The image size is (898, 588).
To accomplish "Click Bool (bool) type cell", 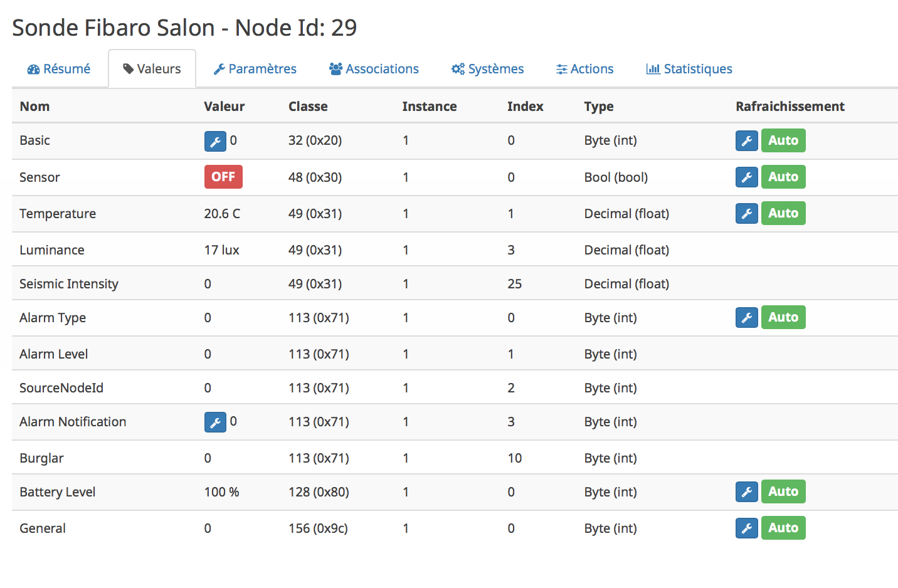I will tap(616, 177).
